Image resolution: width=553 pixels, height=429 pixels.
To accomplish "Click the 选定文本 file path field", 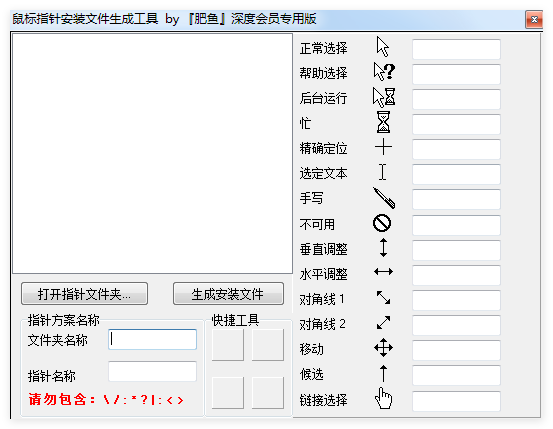I will point(456,174).
